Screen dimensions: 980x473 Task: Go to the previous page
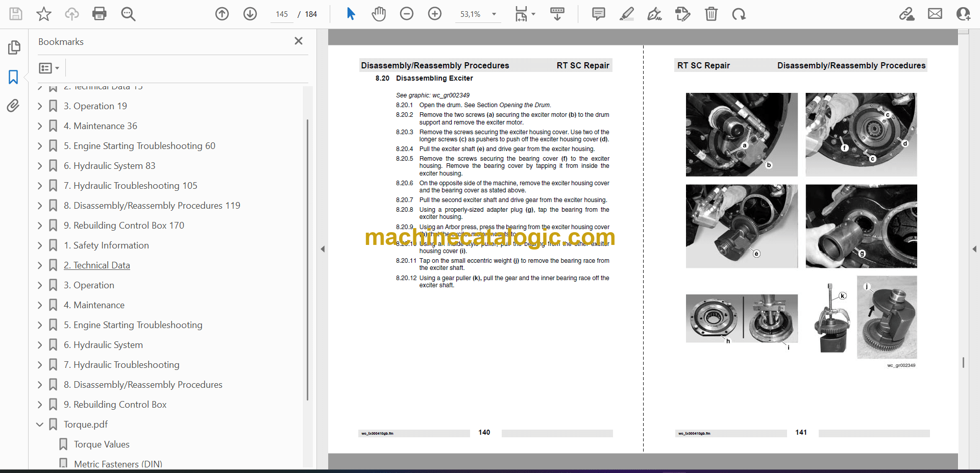tap(222, 14)
